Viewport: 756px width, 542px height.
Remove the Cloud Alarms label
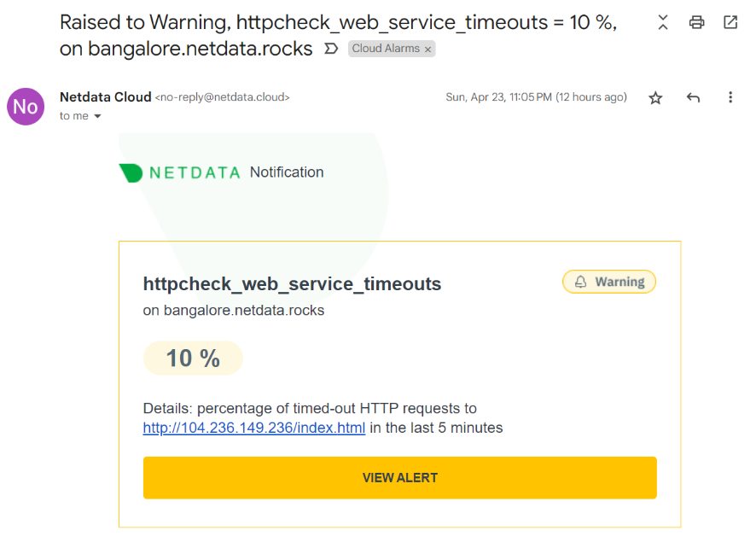pyautogui.click(x=427, y=50)
